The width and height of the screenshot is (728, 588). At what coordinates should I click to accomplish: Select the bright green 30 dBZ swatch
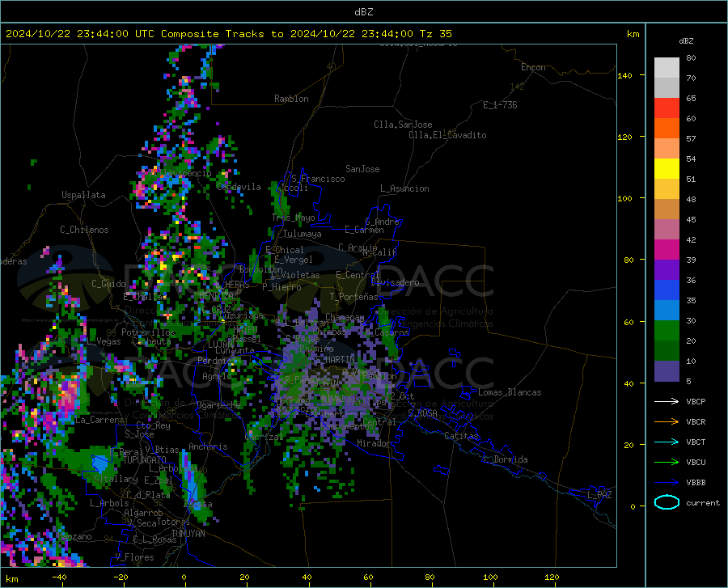667,331
